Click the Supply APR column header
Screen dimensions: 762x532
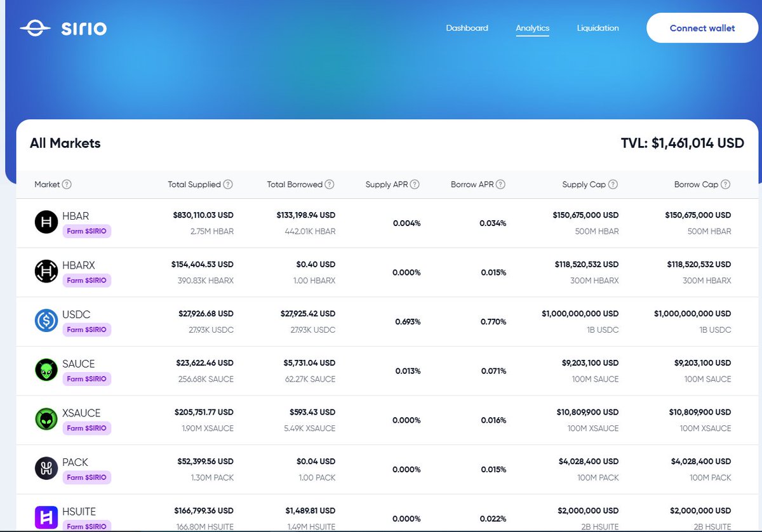[387, 185]
